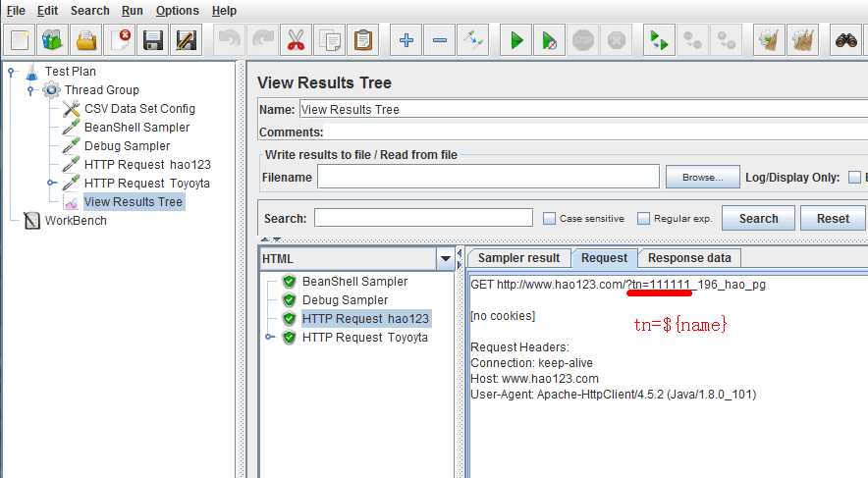Open the Templates toolbar icon

pyautogui.click(x=53, y=40)
